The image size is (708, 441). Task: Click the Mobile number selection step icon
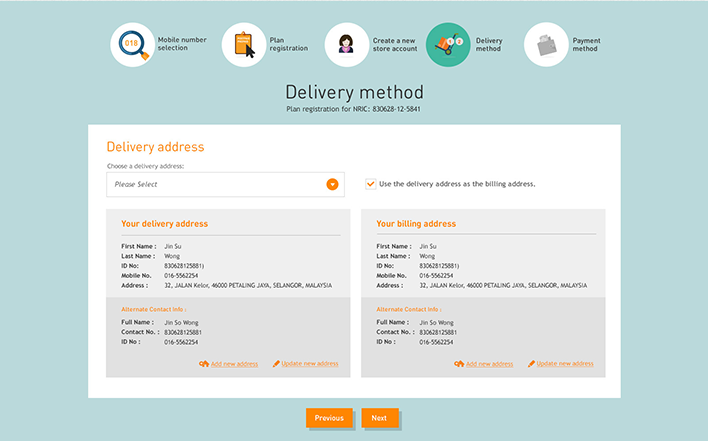click(132, 45)
